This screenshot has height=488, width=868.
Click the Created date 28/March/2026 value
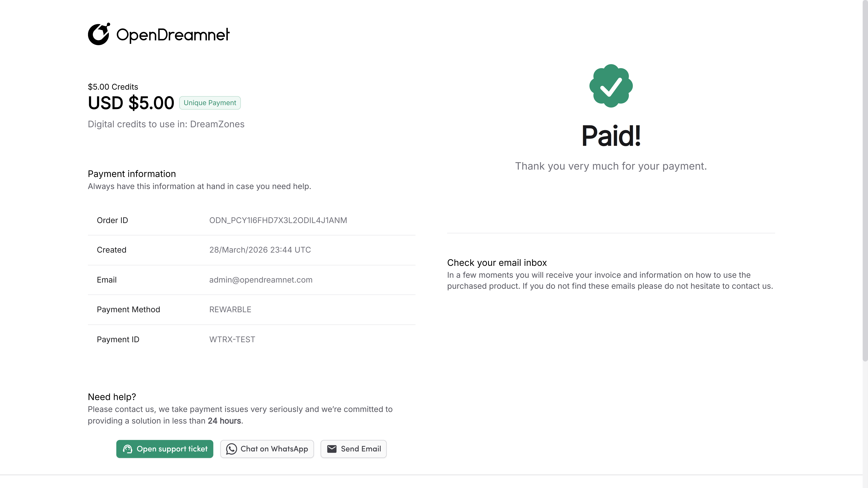click(x=260, y=250)
